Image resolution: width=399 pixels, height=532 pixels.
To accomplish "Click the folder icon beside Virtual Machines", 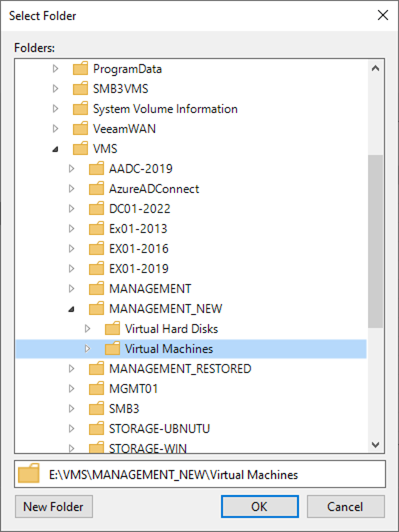I will (x=112, y=349).
